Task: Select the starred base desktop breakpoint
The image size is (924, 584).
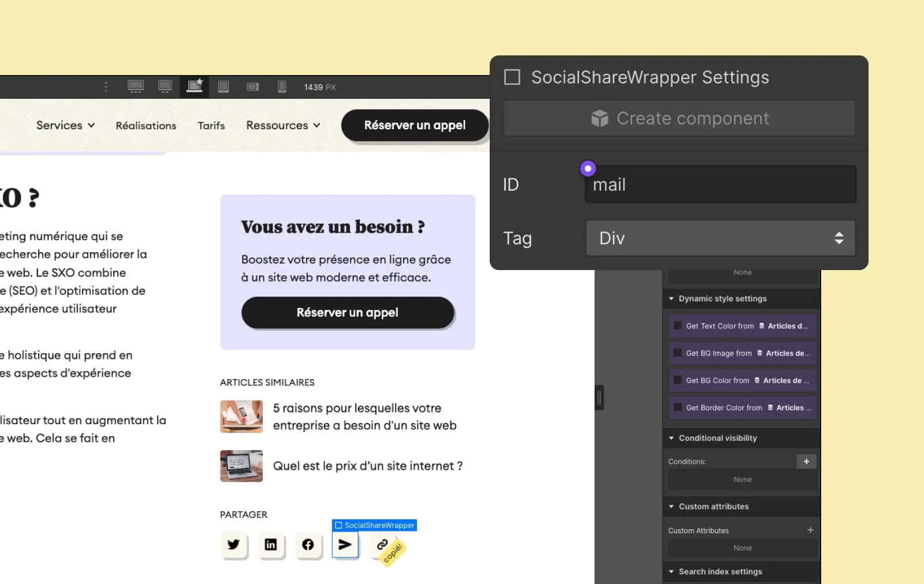Action: pyautogui.click(x=195, y=87)
